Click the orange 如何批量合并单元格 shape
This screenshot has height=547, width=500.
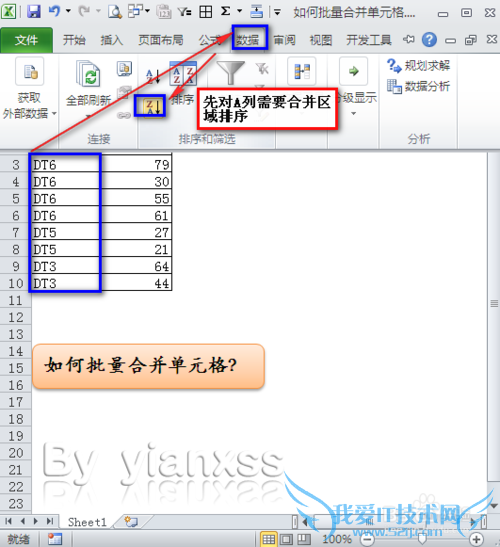coord(148,366)
